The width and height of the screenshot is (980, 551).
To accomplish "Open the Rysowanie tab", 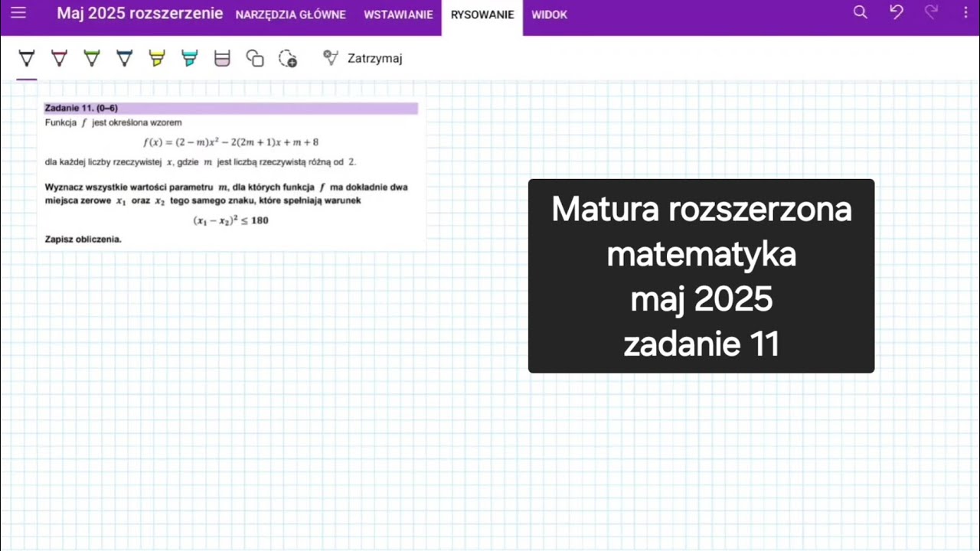I will pos(482,15).
